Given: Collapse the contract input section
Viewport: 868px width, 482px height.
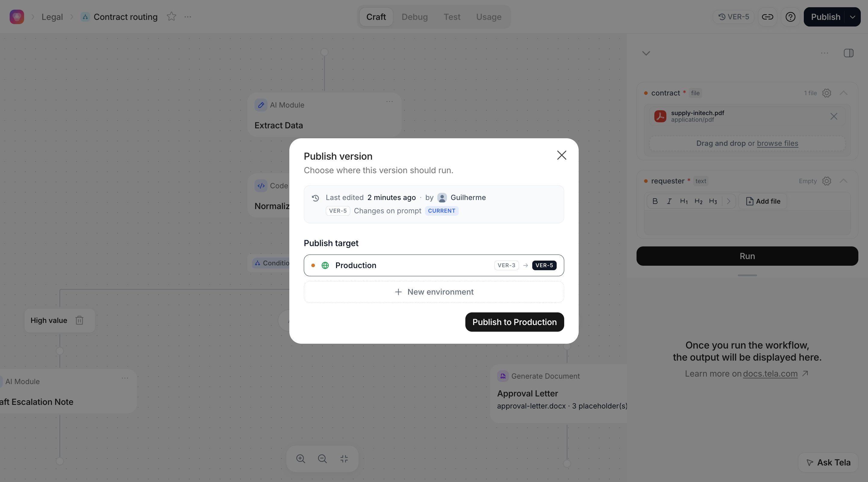Looking at the screenshot, I should (x=843, y=93).
